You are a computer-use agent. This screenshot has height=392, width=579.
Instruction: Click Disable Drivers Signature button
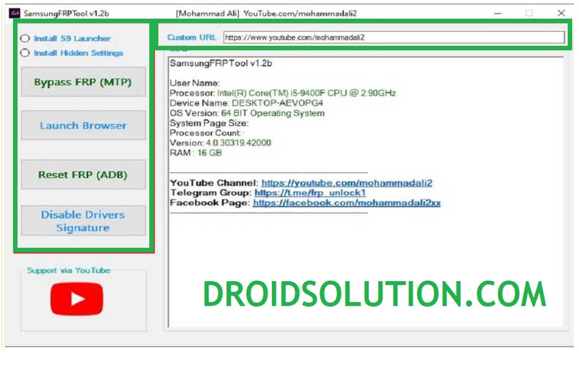pos(84,221)
